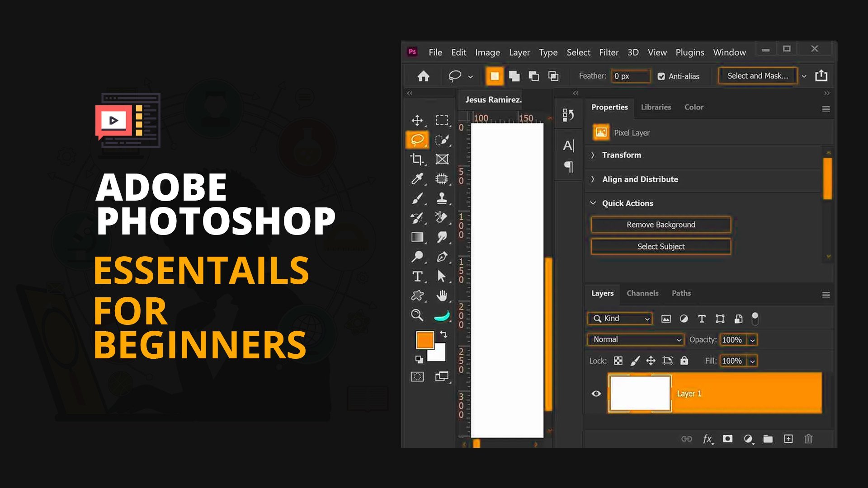Select the Brush tool
Screen dimensions: 868x488
[x=417, y=199]
